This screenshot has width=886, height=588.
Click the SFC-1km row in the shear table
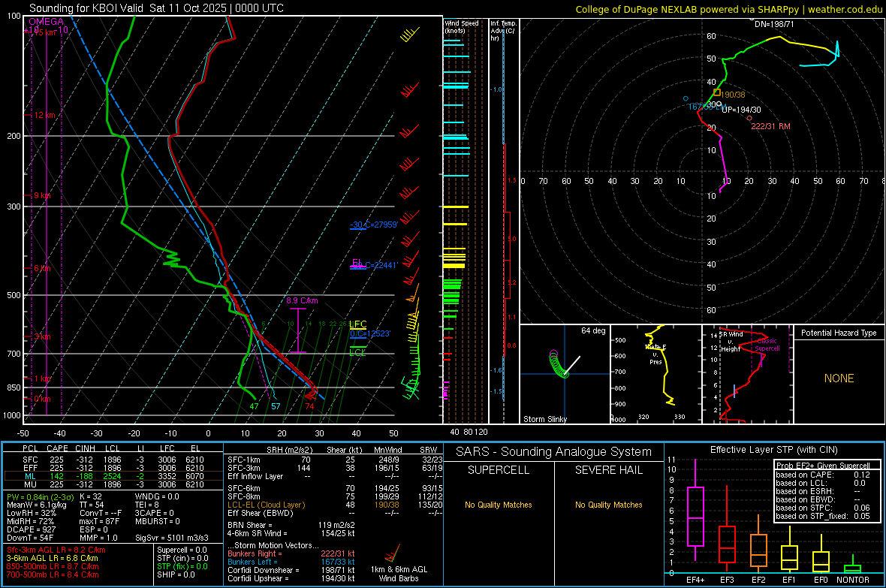pyautogui.click(x=335, y=460)
